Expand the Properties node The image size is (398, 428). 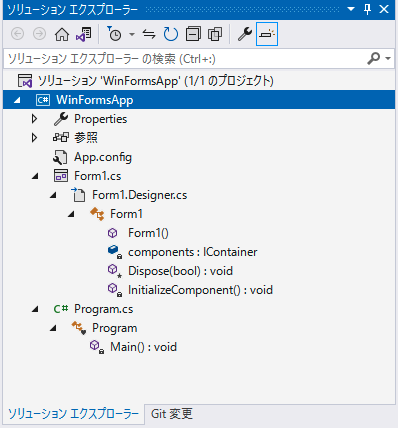click(34, 119)
